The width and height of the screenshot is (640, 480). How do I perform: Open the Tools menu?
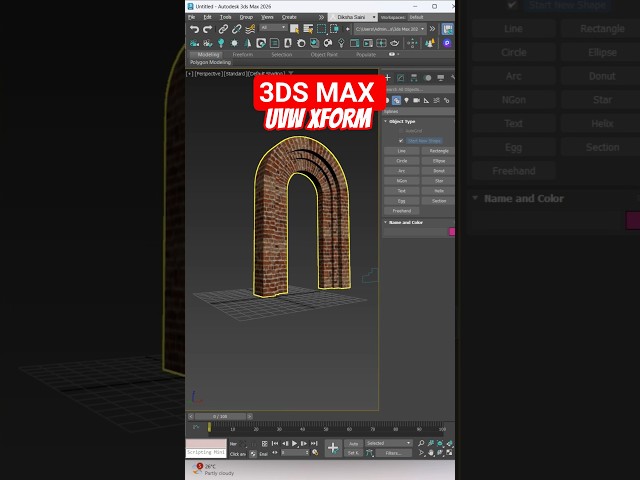[225, 17]
